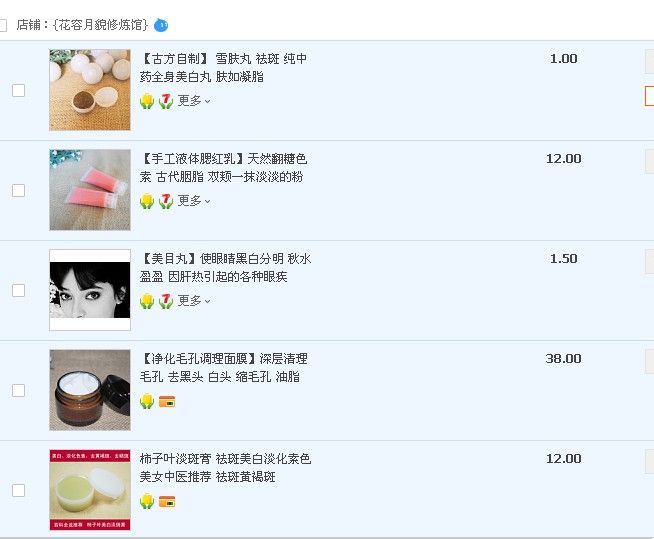
Task: Click the yellow tulip icon under the 雪肤丸 item
Action: pos(147,101)
